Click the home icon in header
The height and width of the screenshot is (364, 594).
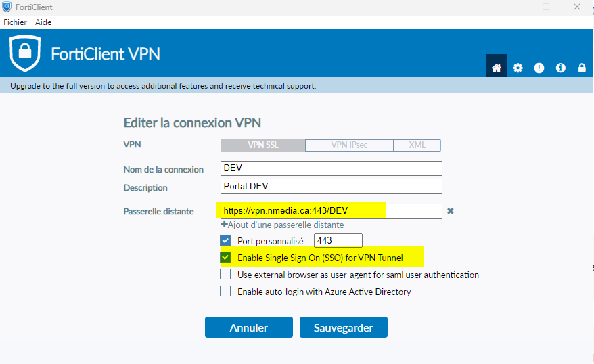coord(497,67)
